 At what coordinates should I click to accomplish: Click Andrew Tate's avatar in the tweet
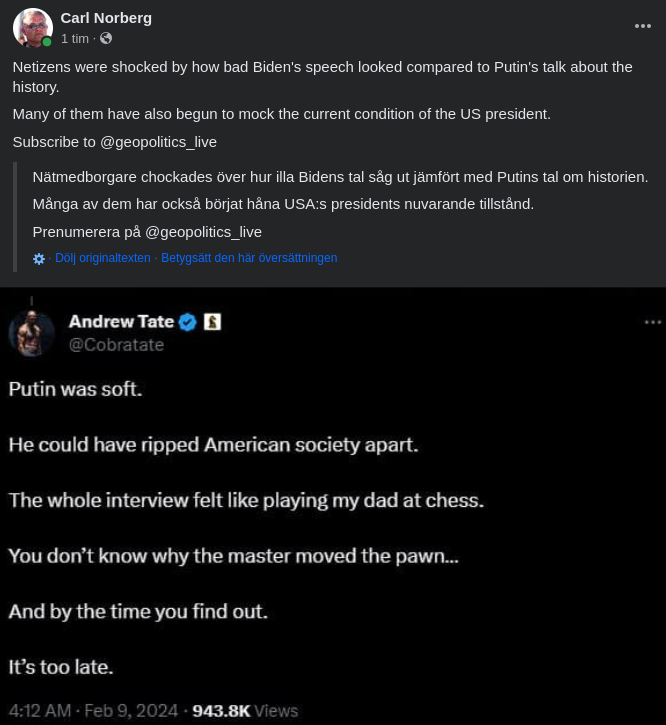tap(32, 333)
